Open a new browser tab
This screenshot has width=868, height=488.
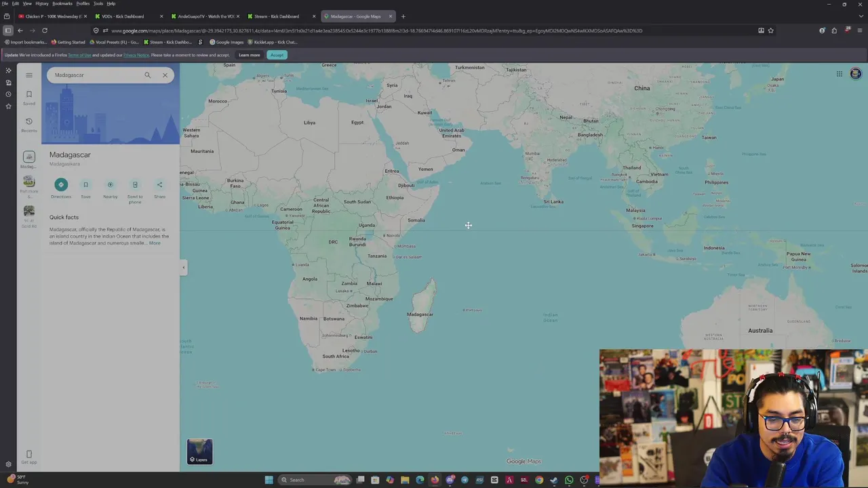pos(403,16)
